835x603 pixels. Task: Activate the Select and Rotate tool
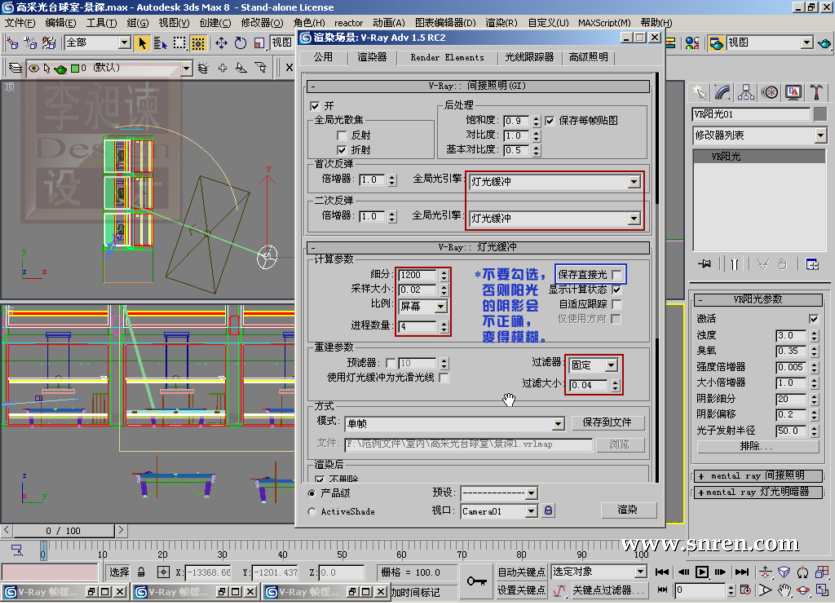[x=241, y=43]
